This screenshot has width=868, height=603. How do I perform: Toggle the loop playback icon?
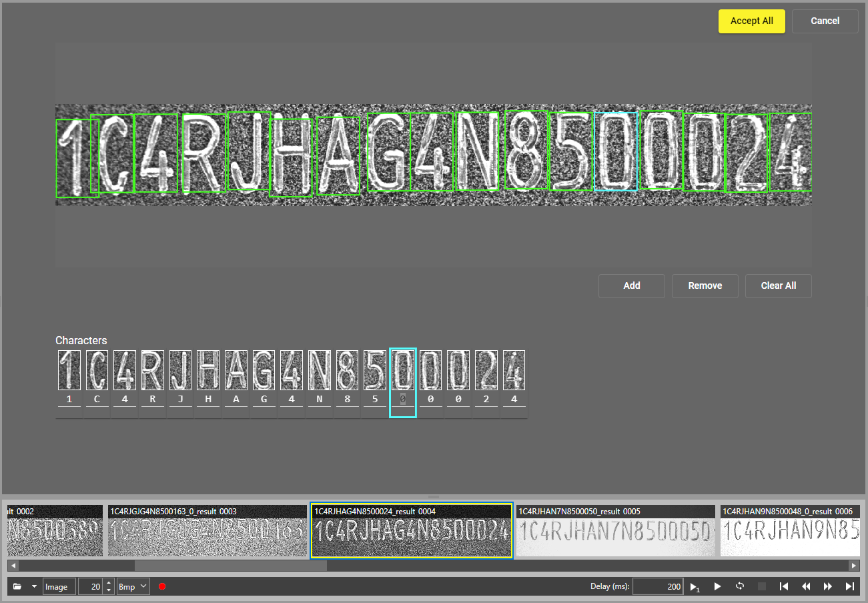click(740, 586)
